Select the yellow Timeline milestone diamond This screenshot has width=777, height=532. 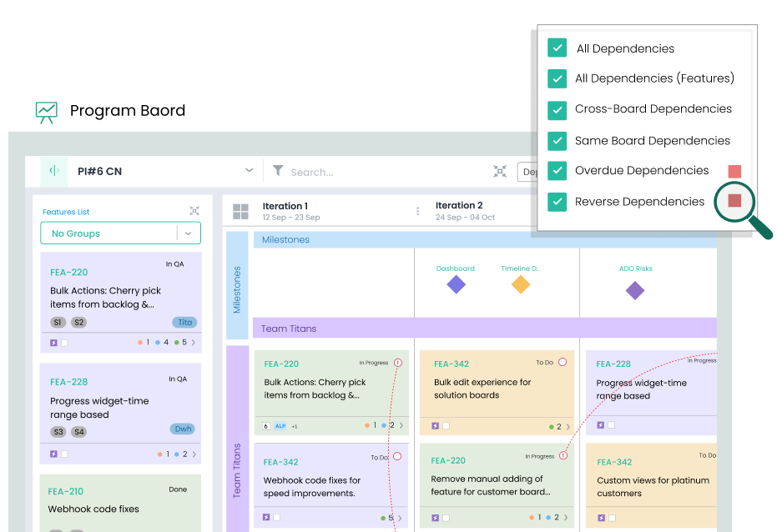520,285
